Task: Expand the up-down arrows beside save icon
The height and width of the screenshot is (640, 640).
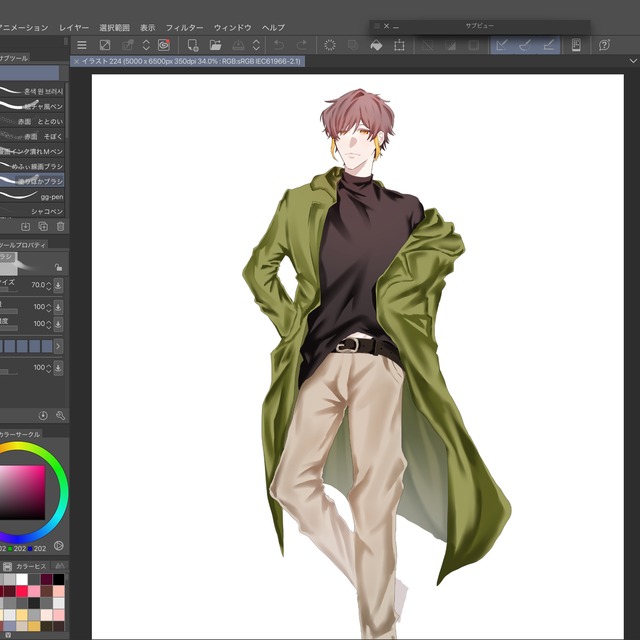Action: pyautogui.click(x=256, y=45)
